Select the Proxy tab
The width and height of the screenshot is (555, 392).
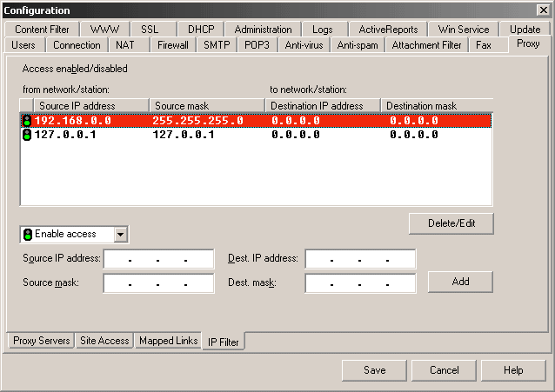(x=528, y=43)
